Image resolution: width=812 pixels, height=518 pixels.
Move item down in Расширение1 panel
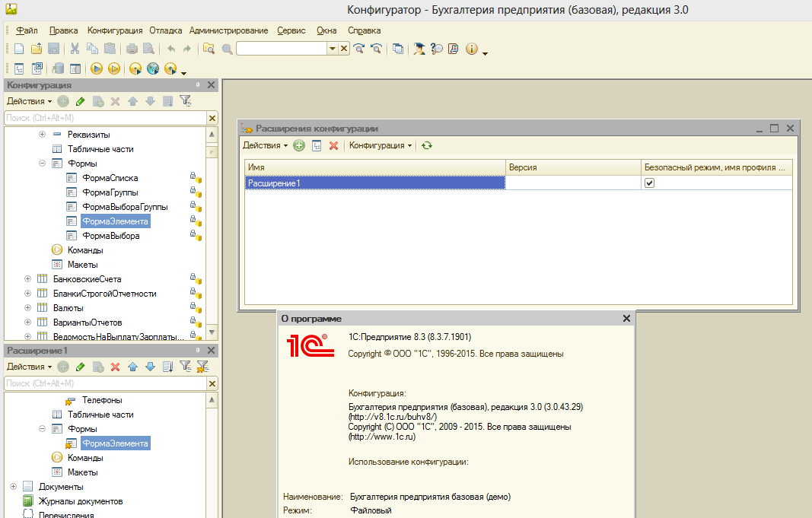(150, 367)
